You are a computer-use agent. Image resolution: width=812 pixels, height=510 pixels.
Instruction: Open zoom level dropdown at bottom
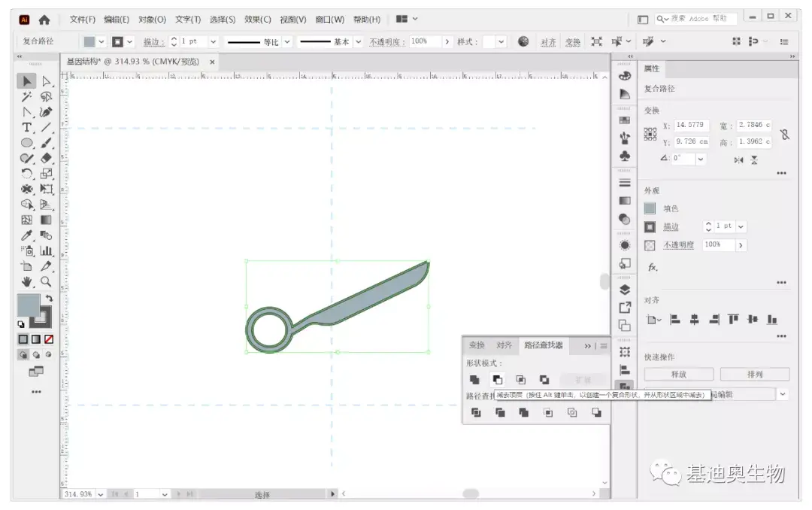(100, 494)
